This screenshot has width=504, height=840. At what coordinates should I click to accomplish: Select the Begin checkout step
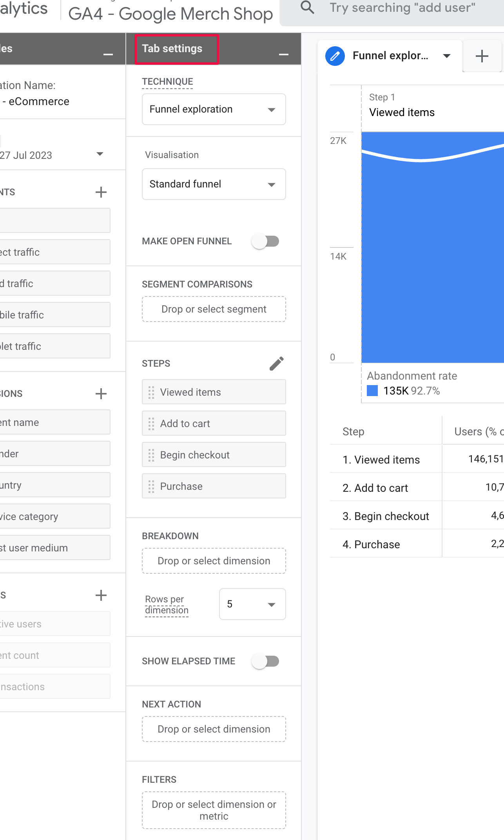[x=214, y=455]
